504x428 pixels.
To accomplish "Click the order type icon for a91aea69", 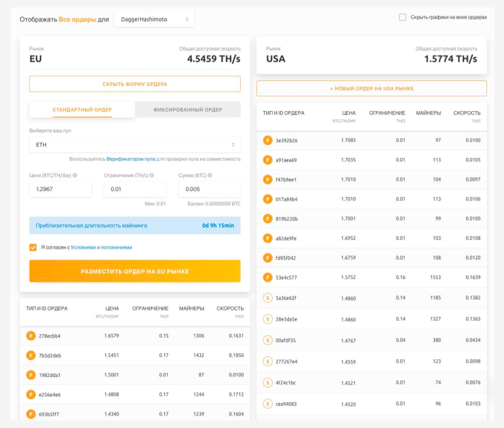I will point(268,160).
